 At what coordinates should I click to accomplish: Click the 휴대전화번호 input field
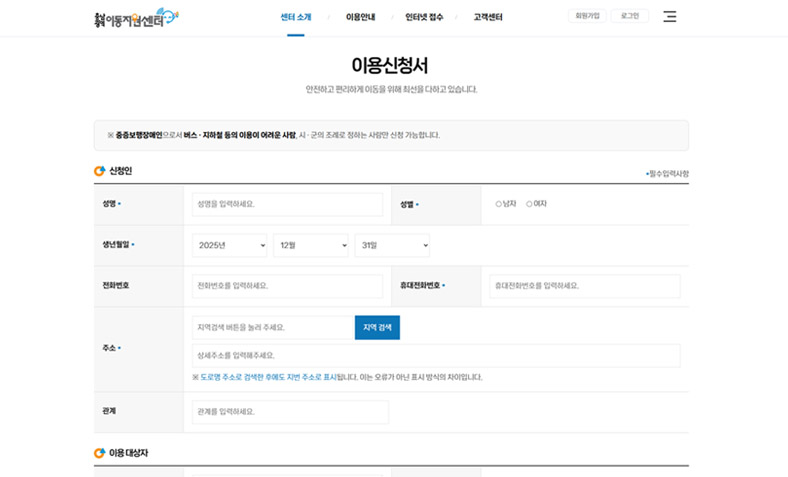click(584, 286)
